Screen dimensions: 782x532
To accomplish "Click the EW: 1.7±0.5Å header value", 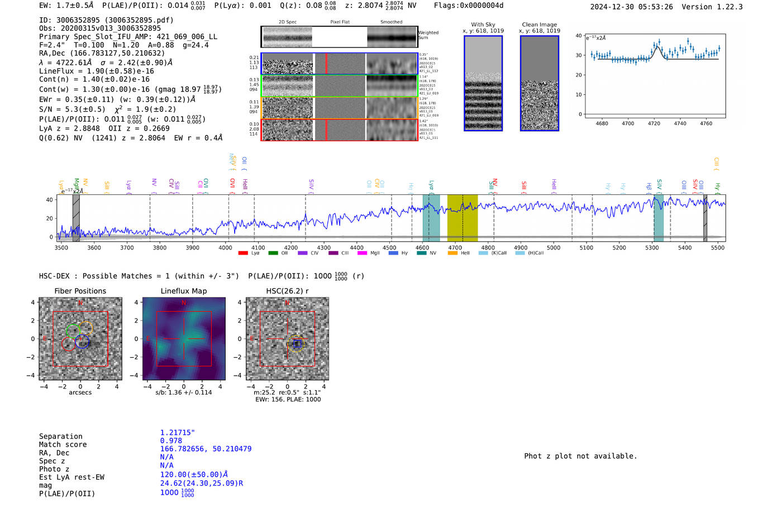I will click(66, 6).
